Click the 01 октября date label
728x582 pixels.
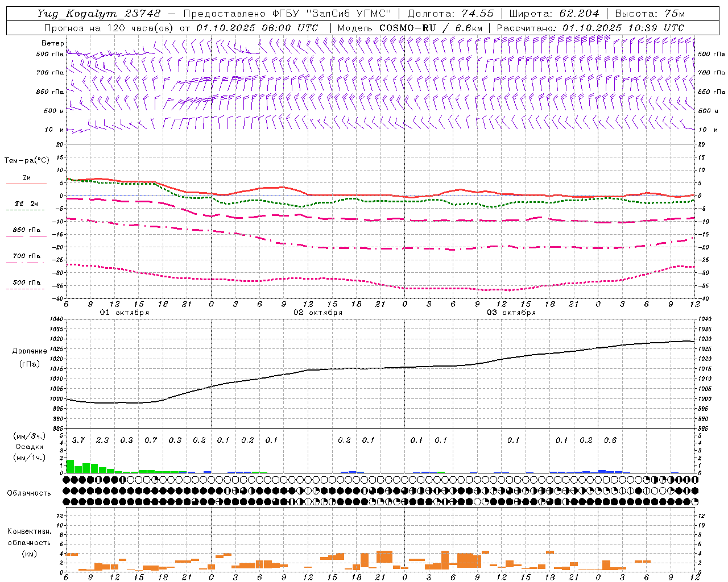[125, 313]
